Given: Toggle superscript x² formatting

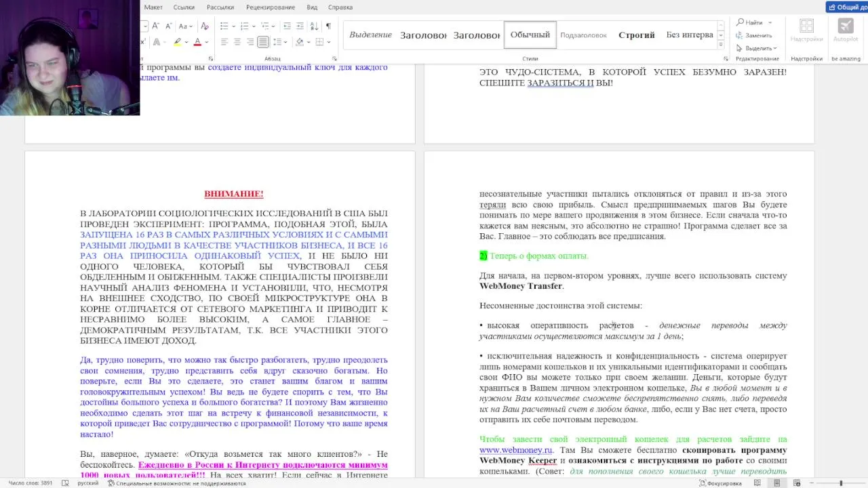Looking at the screenshot, I should click(143, 42).
